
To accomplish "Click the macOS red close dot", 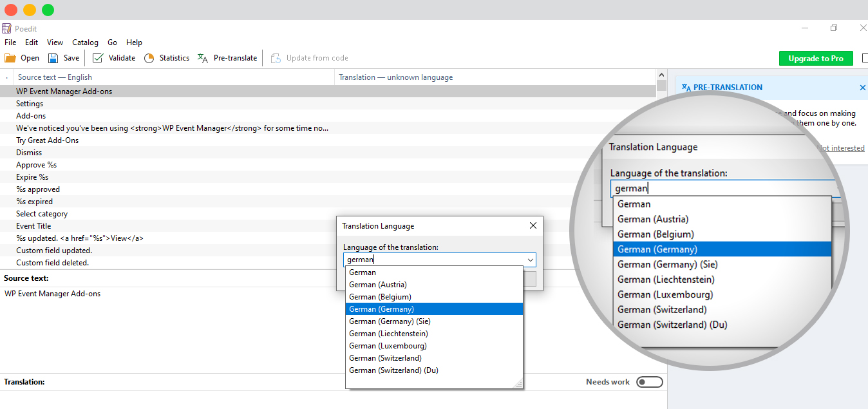I will 11,10.
